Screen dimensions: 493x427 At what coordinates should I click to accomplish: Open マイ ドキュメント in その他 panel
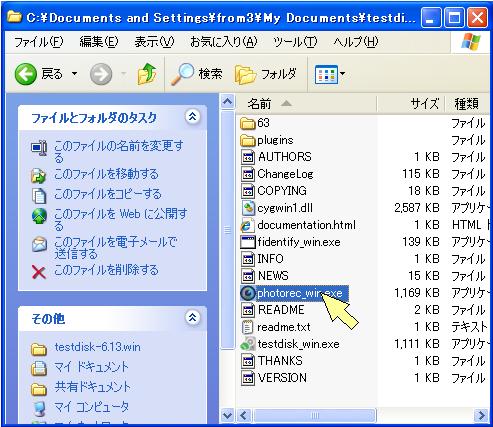[x=91, y=367]
